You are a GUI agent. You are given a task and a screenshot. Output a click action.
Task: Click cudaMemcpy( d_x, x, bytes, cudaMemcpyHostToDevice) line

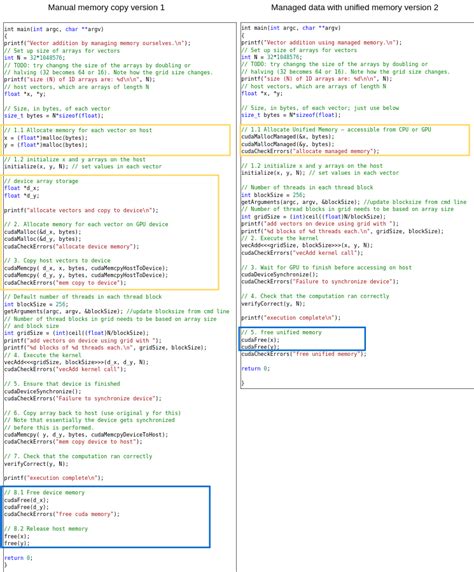86,268
